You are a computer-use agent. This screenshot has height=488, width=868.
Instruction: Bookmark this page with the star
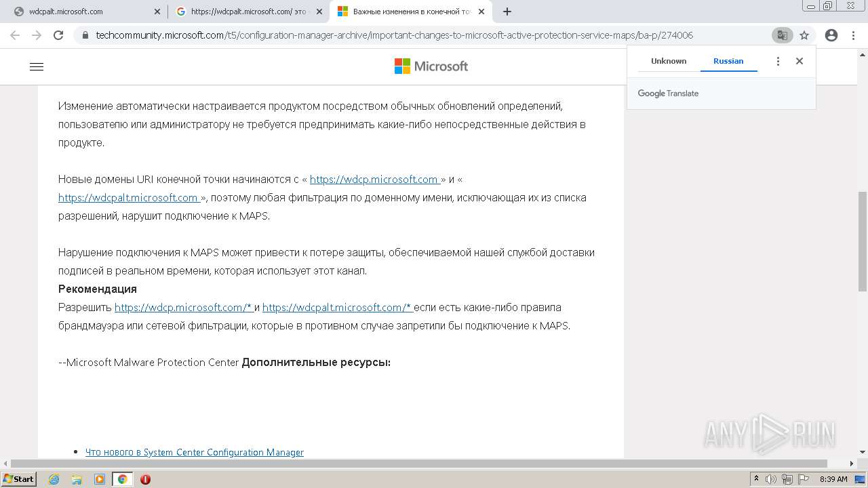click(x=804, y=35)
